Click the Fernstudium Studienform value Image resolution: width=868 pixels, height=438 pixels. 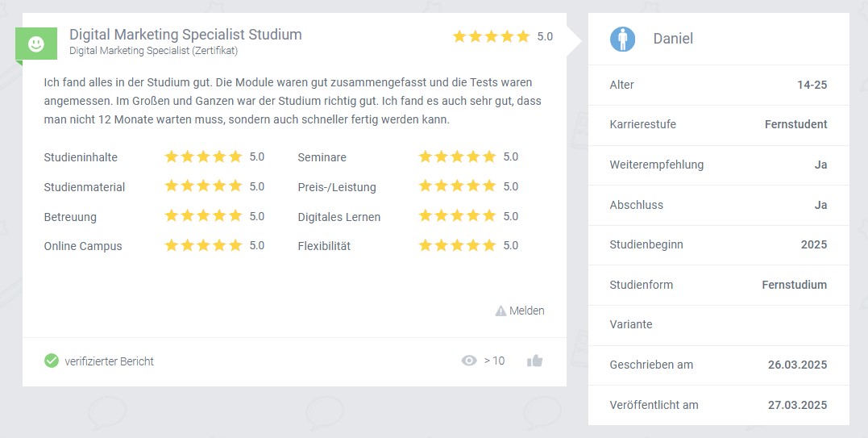pos(795,285)
